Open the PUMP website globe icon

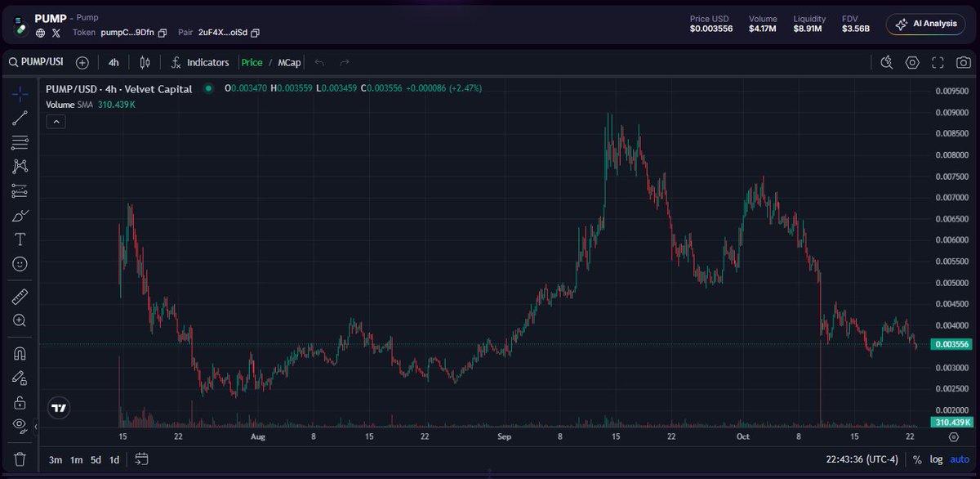[x=40, y=34]
